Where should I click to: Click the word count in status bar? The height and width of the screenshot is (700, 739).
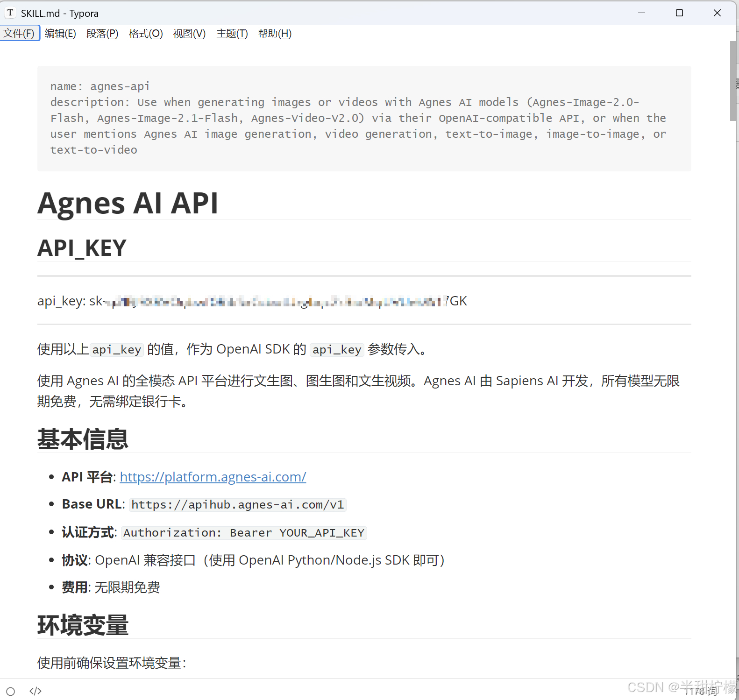[700, 691]
